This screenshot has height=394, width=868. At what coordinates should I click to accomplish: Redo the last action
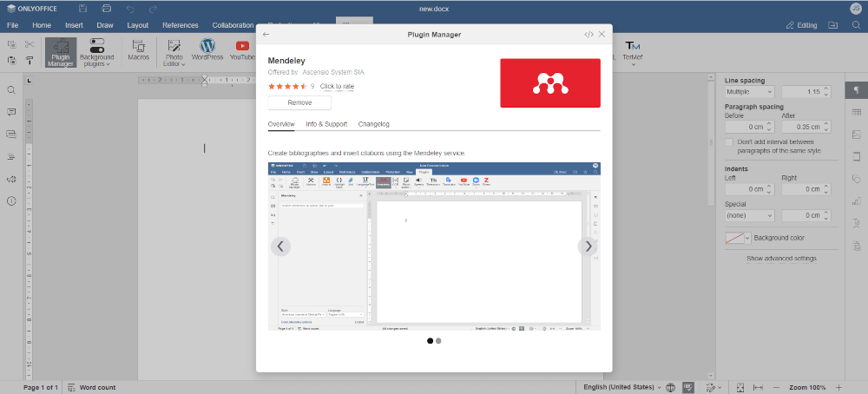[x=154, y=9]
